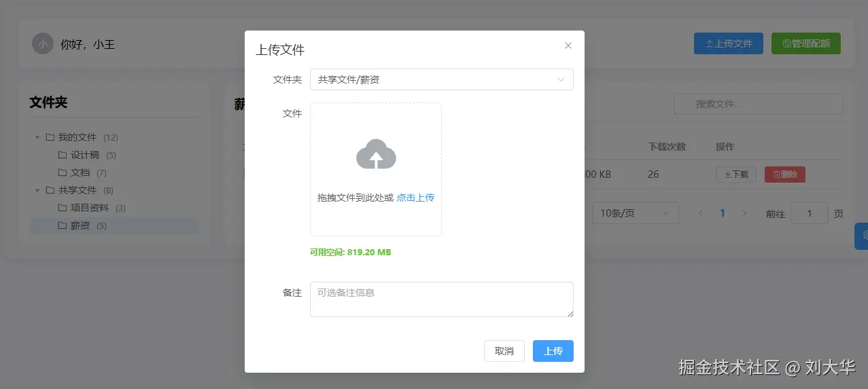
Task: Click the cloud upload icon in the drop zone
Action: point(376,154)
